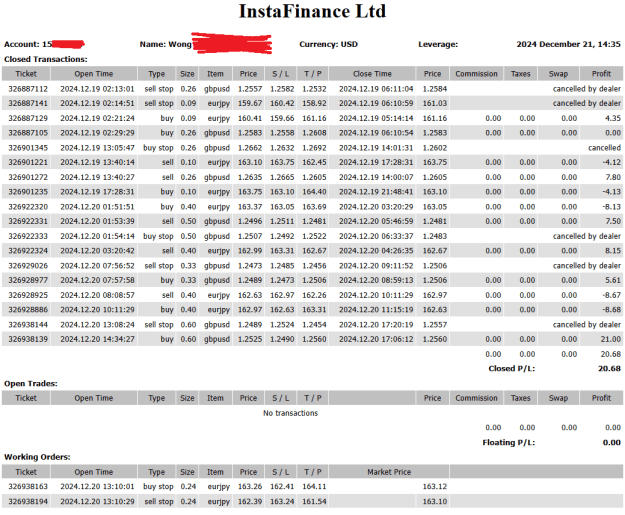The height and width of the screenshot is (515, 625).
Task: Click the 'No transactions' text
Action: coord(291,413)
